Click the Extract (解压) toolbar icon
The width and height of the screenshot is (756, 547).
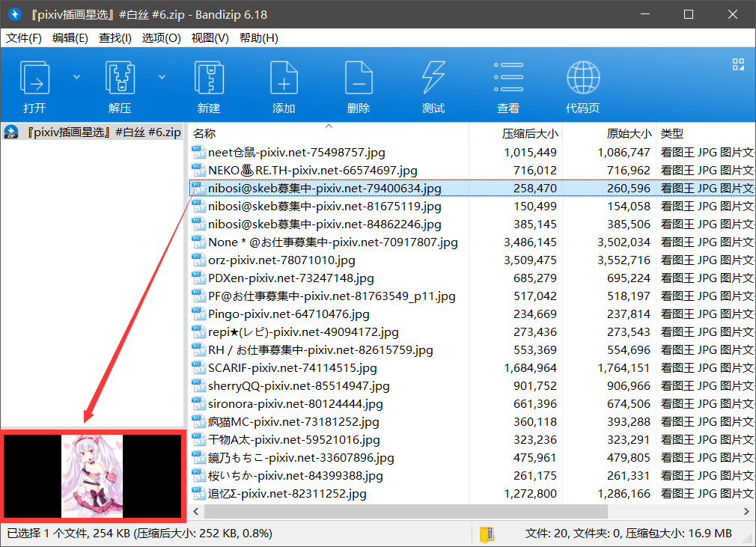120,78
